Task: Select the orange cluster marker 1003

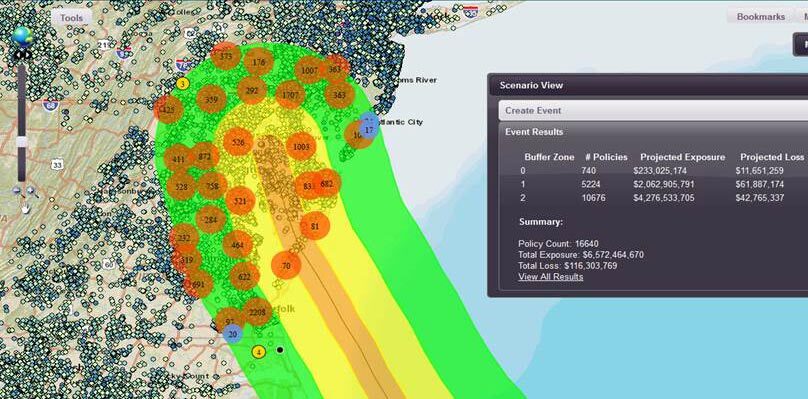Action: pyautogui.click(x=301, y=147)
